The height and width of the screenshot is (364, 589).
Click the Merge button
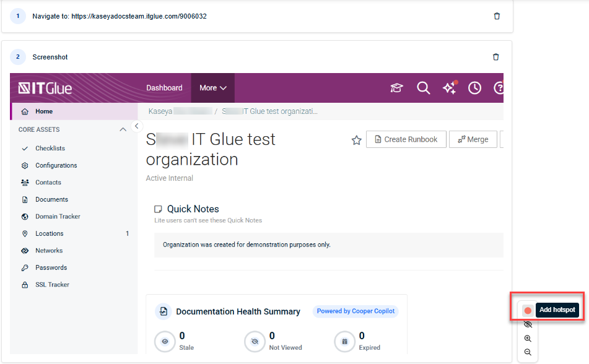coord(473,139)
